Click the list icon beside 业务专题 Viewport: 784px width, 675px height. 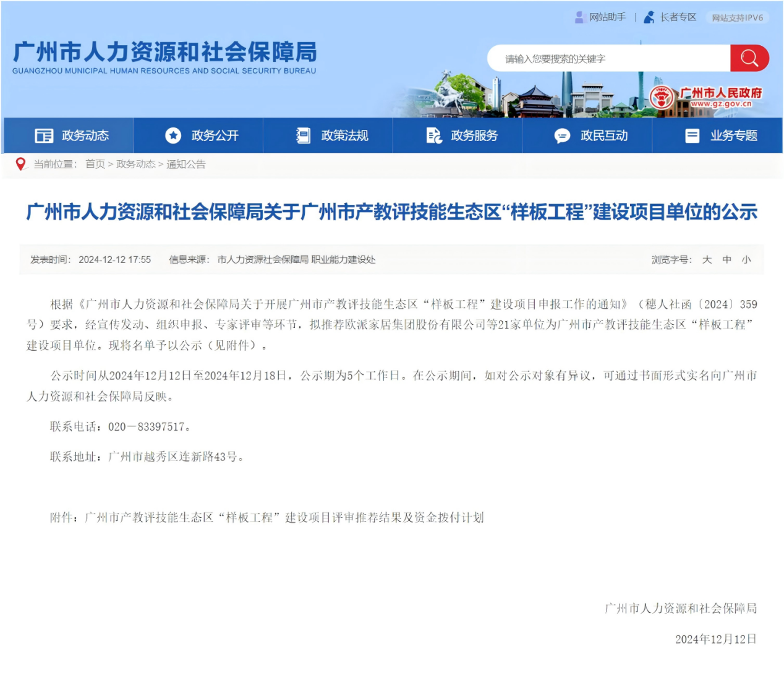[x=692, y=135]
